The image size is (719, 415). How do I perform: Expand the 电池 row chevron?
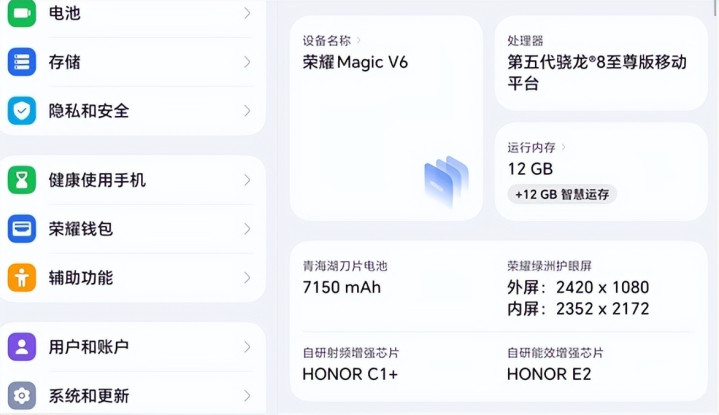tap(247, 14)
